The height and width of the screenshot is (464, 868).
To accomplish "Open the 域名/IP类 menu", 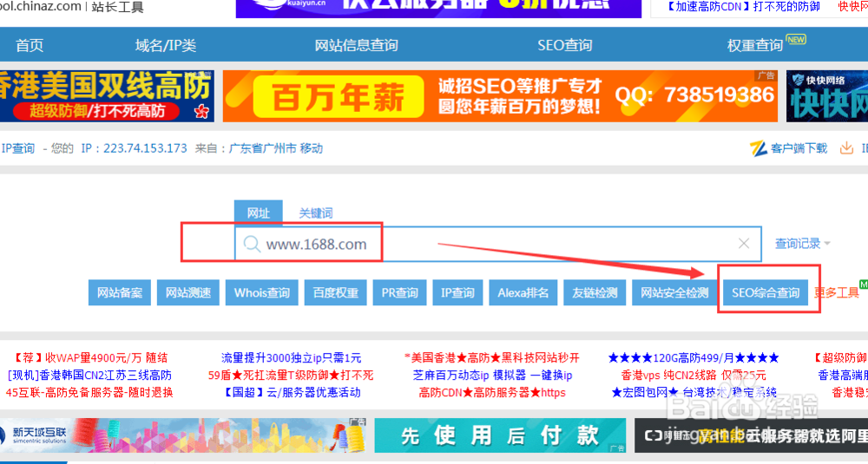I will [166, 45].
